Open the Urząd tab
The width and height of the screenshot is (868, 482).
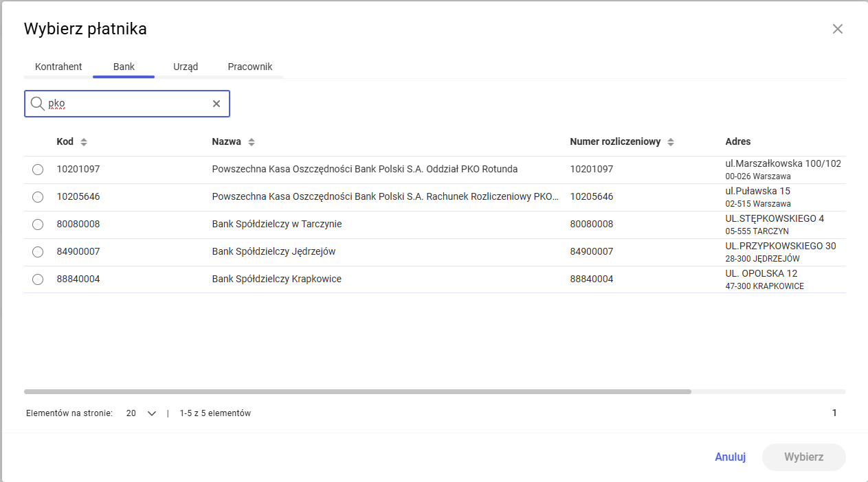coord(186,67)
